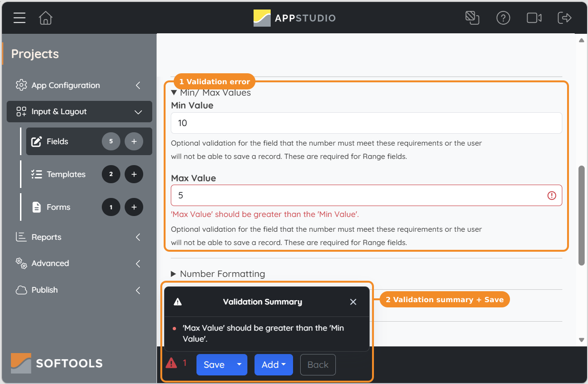
Task: Click the App Configuration gear icon
Action: [x=21, y=85]
